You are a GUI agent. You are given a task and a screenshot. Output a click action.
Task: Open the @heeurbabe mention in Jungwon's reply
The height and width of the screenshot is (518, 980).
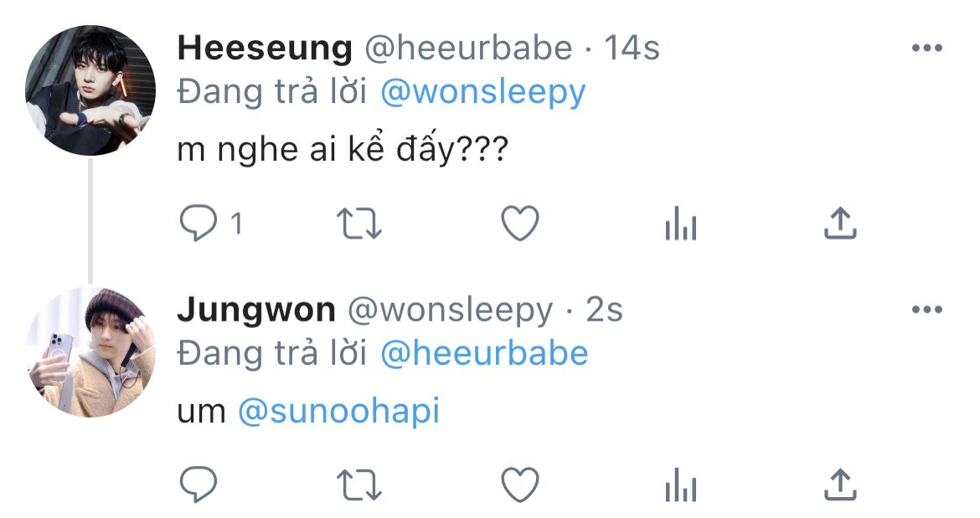point(484,353)
